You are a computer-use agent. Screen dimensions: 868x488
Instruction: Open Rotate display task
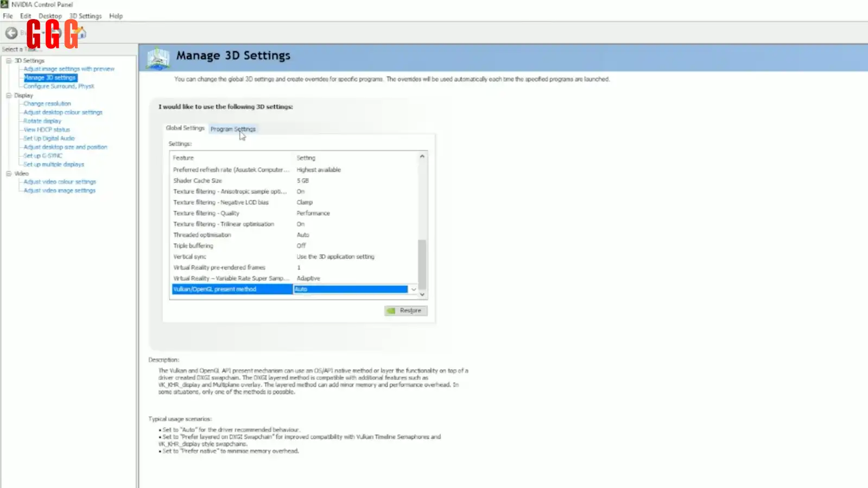point(42,121)
